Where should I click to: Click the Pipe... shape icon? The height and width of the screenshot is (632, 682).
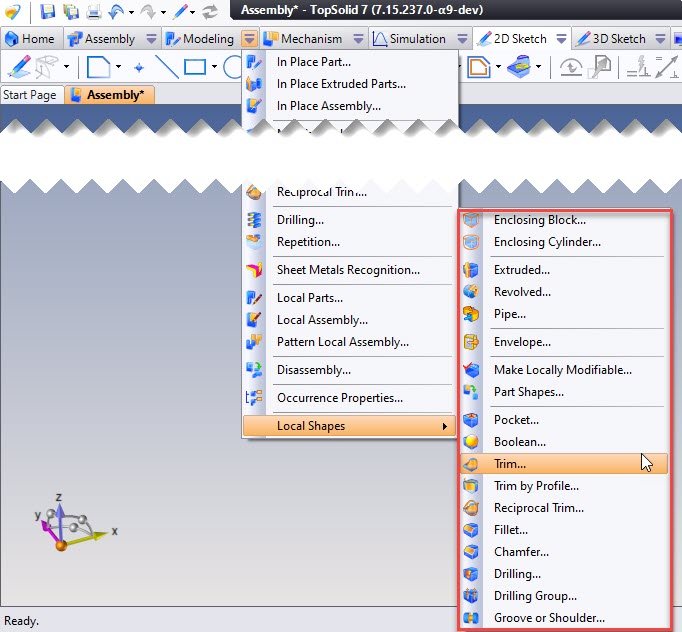[471, 314]
